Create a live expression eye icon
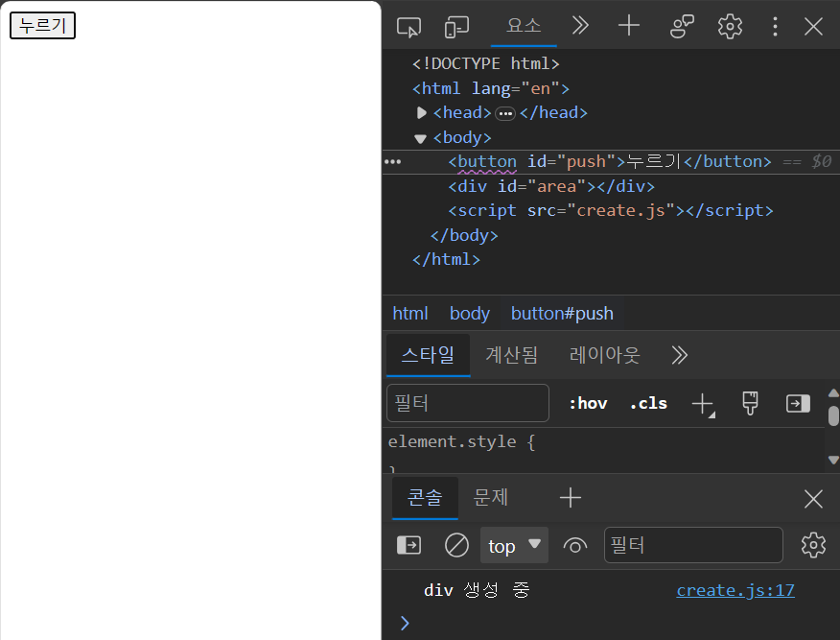This screenshot has width=840, height=640. [574, 546]
